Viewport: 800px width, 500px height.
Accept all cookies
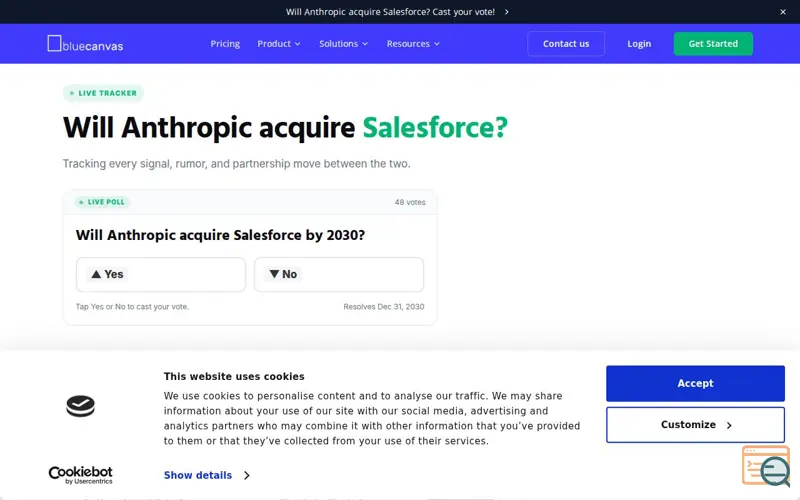click(x=695, y=383)
